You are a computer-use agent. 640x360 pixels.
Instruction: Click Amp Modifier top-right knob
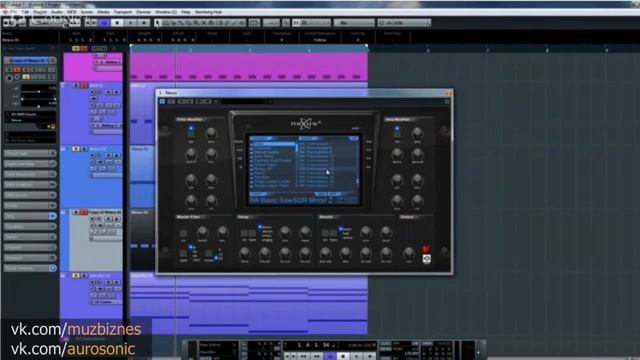[417, 133]
